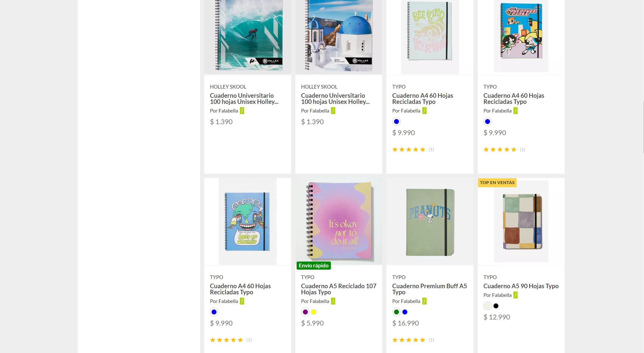Click the TOP EN VENTAS badge
Image resolution: width=644 pixels, height=353 pixels.
[x=497, y=183]
